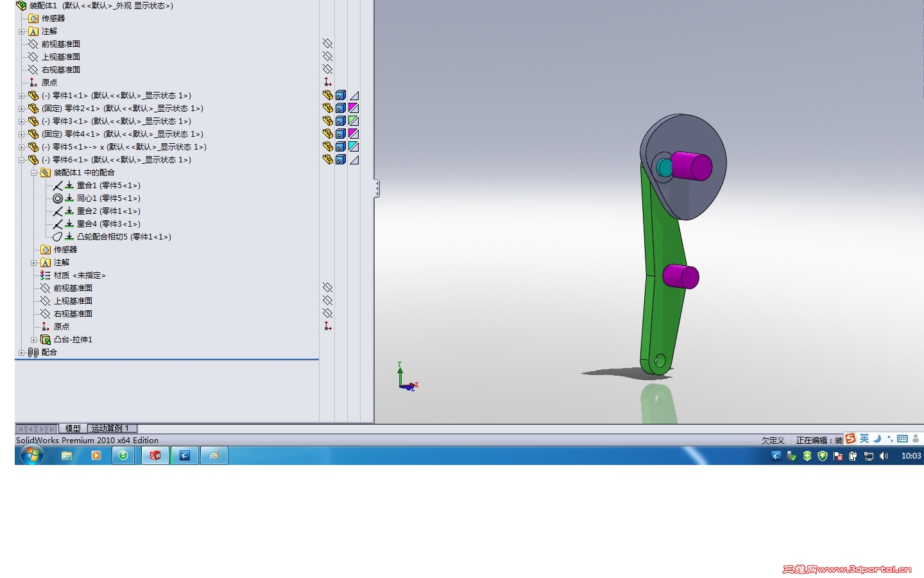
Task: Click the display mode cube icon for 零件6
Action: tap(341, 159)
